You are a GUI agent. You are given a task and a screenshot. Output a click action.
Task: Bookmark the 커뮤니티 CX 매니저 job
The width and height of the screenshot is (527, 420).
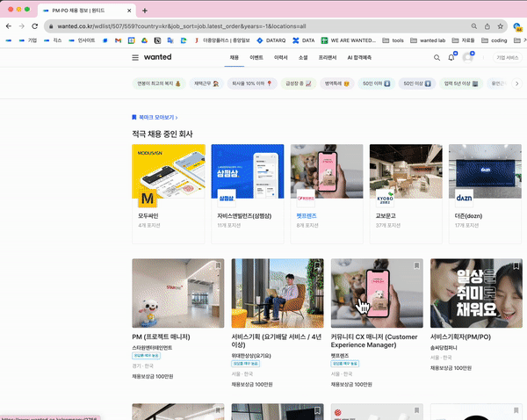[x=416, y=265]
